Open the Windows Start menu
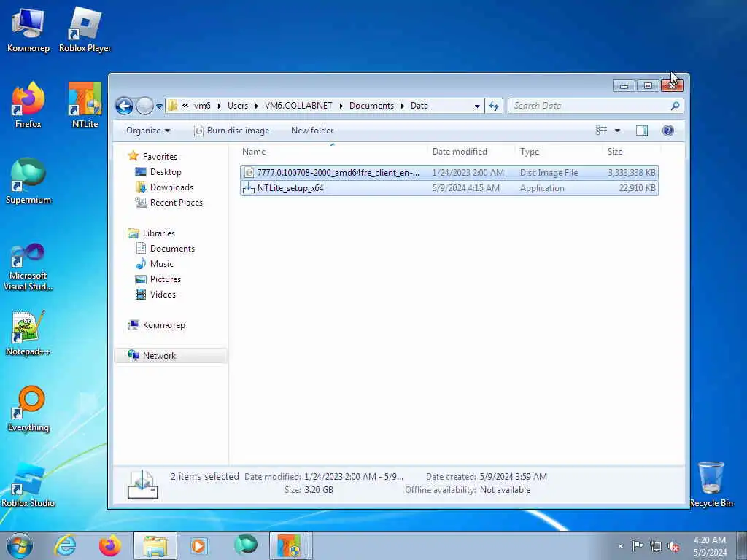 coord(20,545)
